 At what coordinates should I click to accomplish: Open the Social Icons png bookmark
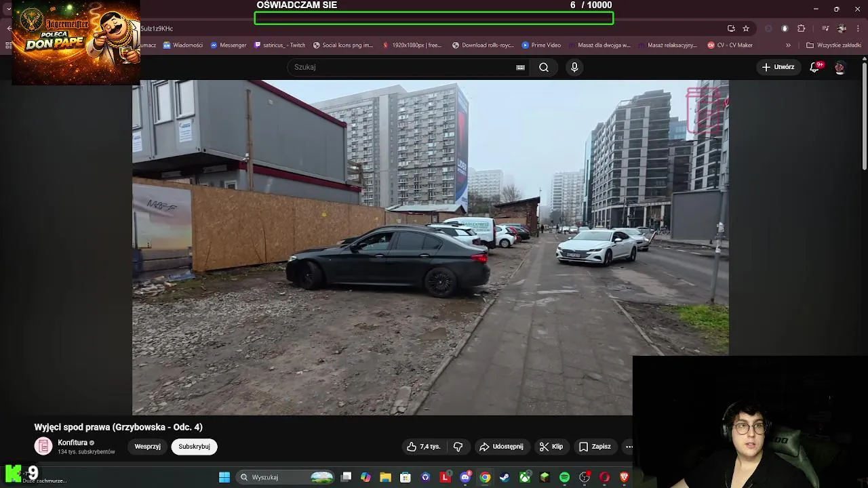pyautogui.click(x=343, y=45)
